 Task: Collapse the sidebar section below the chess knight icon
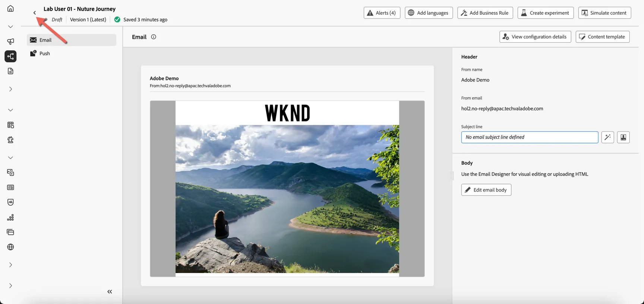click(x=10, y=158)
